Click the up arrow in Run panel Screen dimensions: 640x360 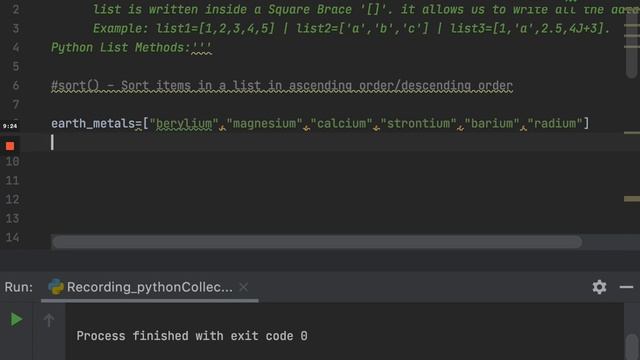pos(49,320)
